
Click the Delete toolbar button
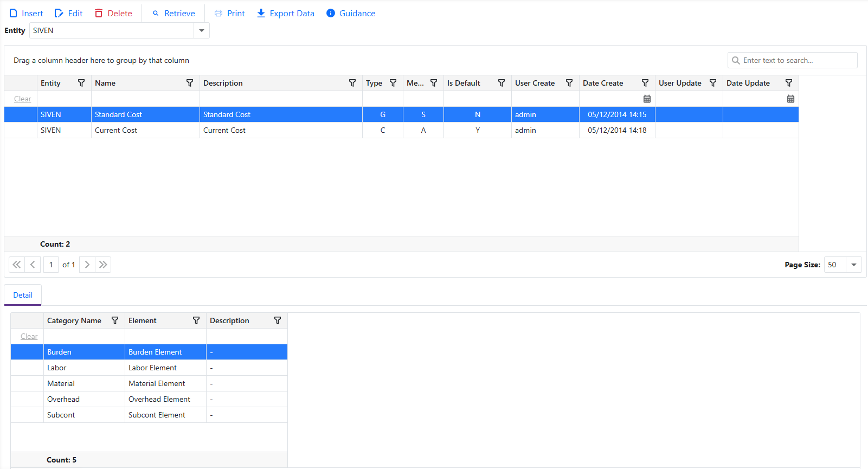click(113, 13)
